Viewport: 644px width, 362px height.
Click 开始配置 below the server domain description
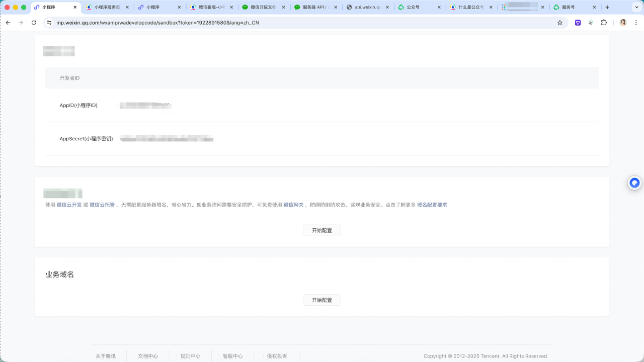322,230
